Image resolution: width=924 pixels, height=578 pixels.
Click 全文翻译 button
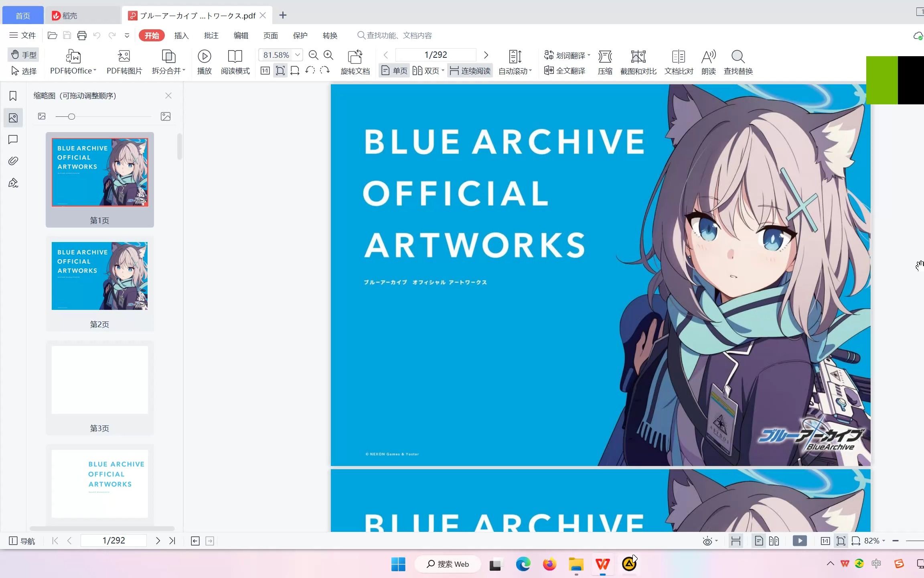point(565,71)
